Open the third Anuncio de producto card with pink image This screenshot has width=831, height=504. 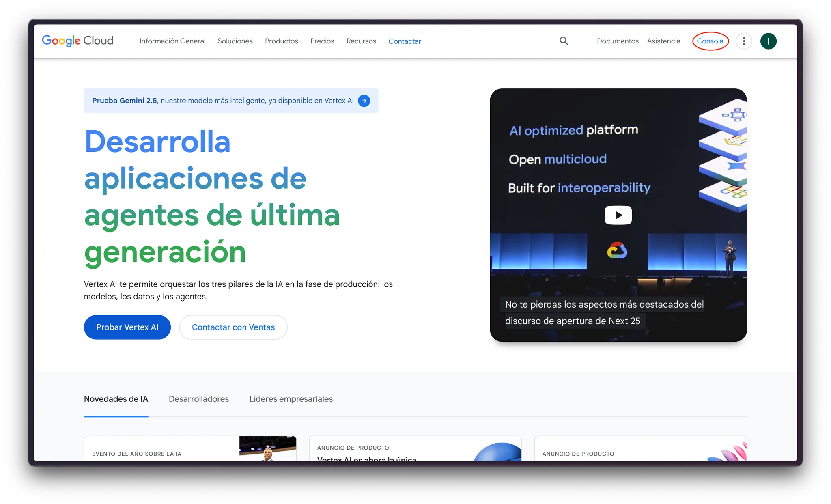(x=640, y=448)
